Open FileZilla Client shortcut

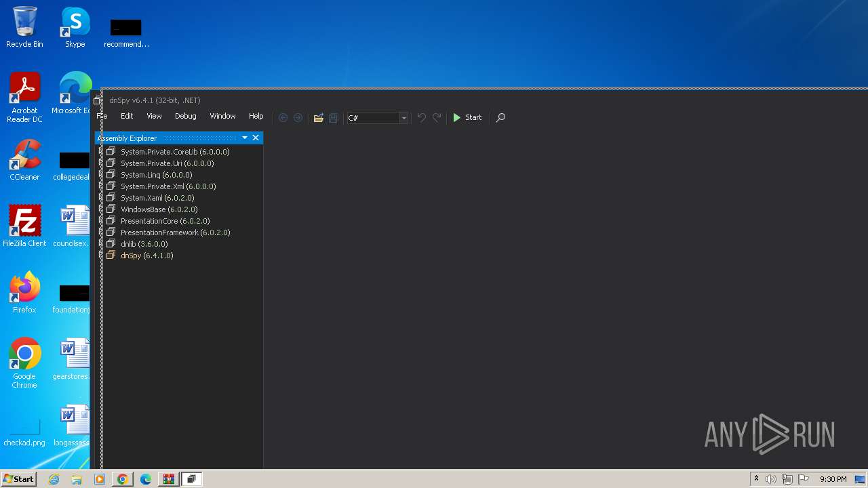tap(24, 226)
